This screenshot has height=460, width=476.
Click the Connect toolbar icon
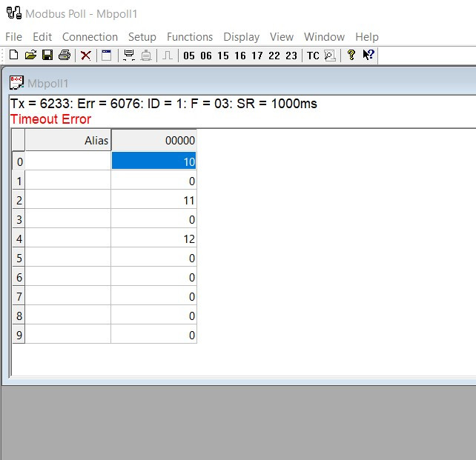click(x=129, y=56)
